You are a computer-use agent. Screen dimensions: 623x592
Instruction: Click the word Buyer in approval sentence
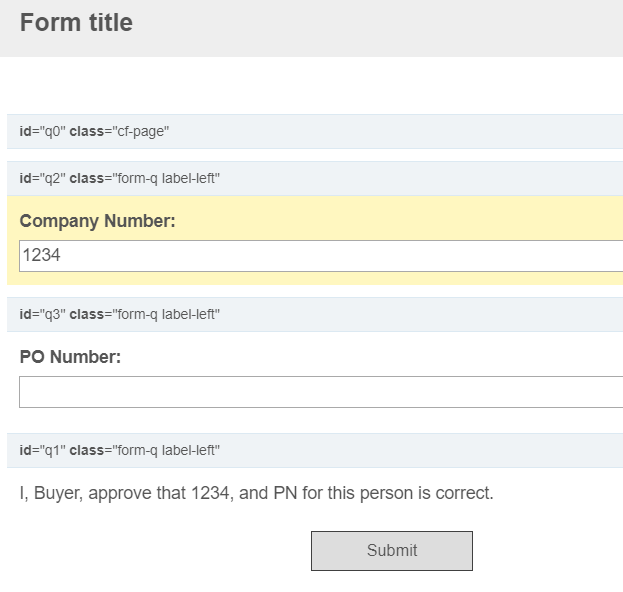tap(58, 493)
